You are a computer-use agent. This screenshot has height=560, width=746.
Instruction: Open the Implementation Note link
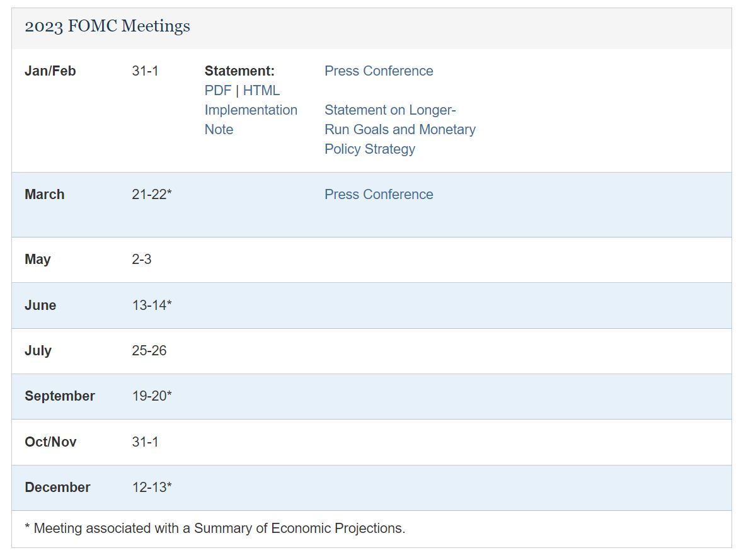tap(250, 110)
